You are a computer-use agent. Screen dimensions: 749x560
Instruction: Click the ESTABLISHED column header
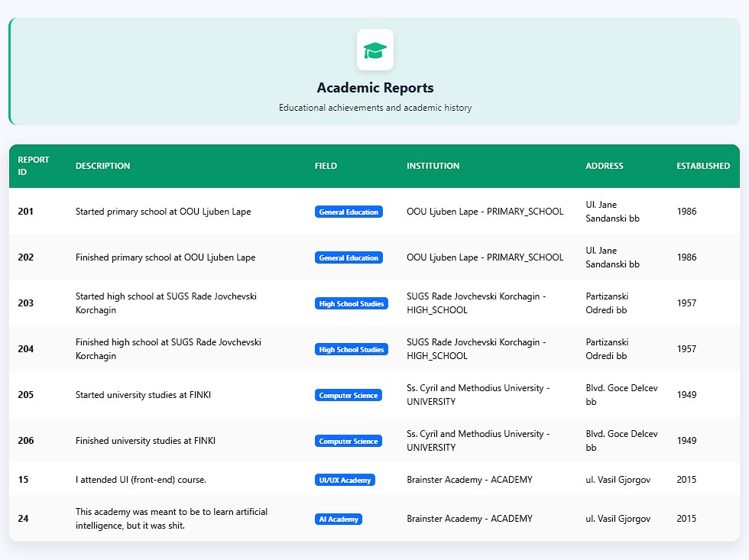(703, 166)
